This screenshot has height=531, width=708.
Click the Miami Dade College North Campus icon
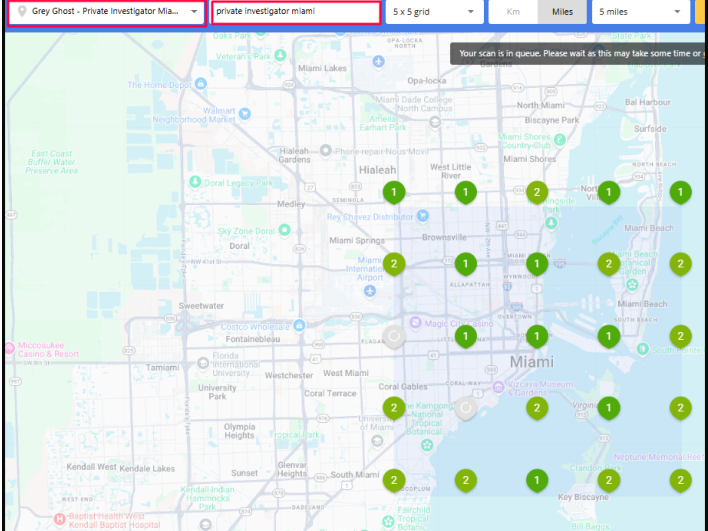click(x=434, y=122)
